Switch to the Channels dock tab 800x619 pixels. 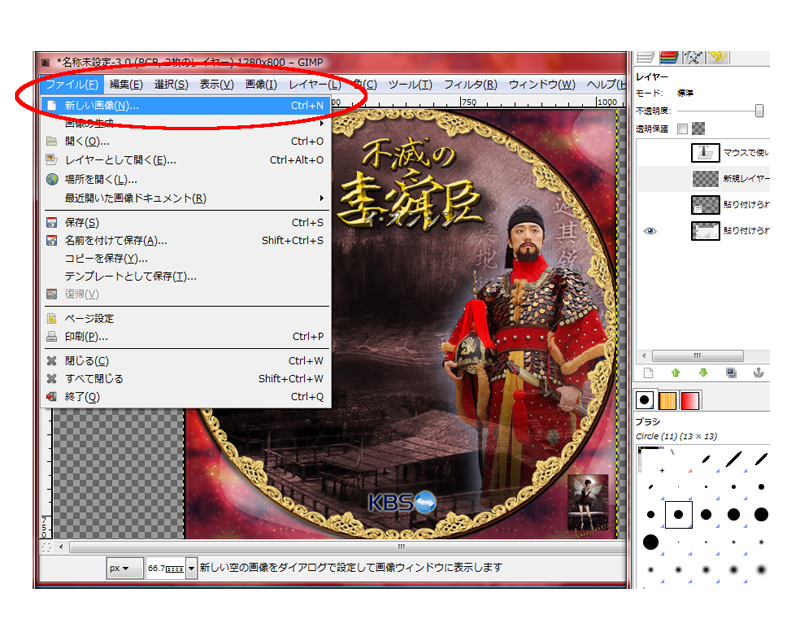(669, 57)
